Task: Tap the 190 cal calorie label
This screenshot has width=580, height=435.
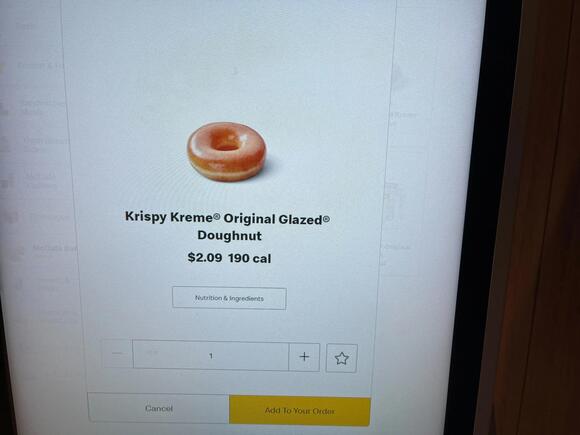Action: [x=250, y=258]
